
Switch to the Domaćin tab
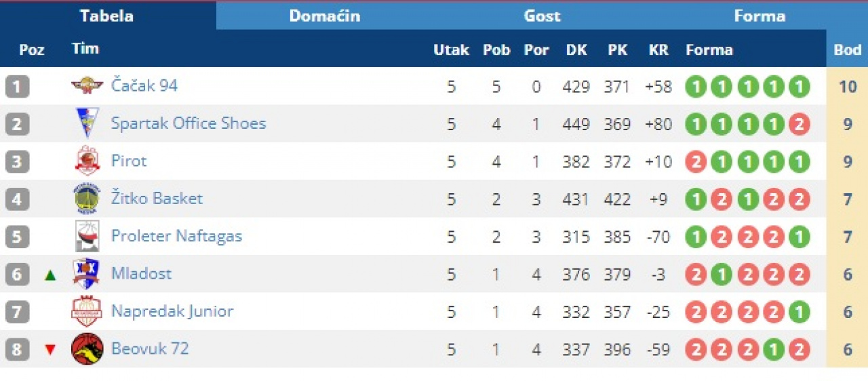coord(325,16)
